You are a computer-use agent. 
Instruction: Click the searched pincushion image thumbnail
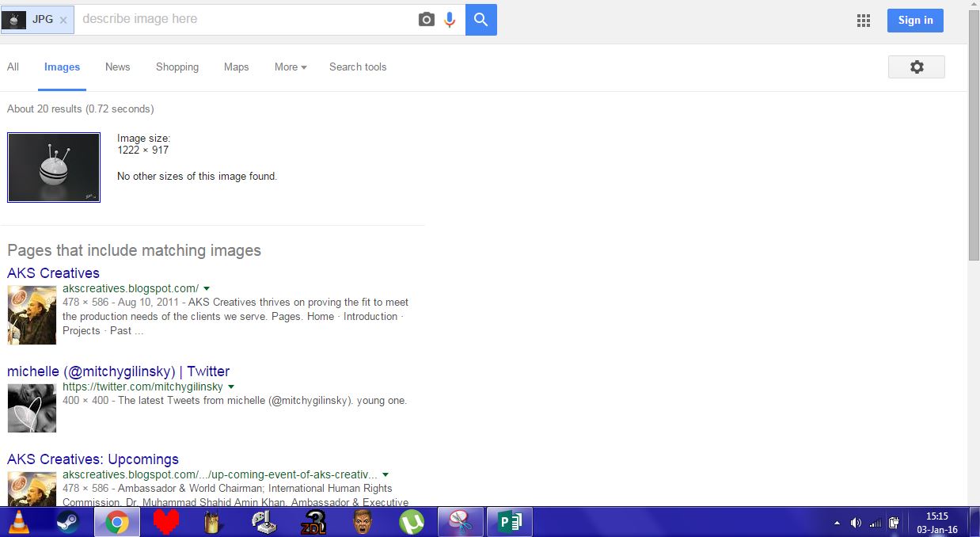[x=54, y=167]
